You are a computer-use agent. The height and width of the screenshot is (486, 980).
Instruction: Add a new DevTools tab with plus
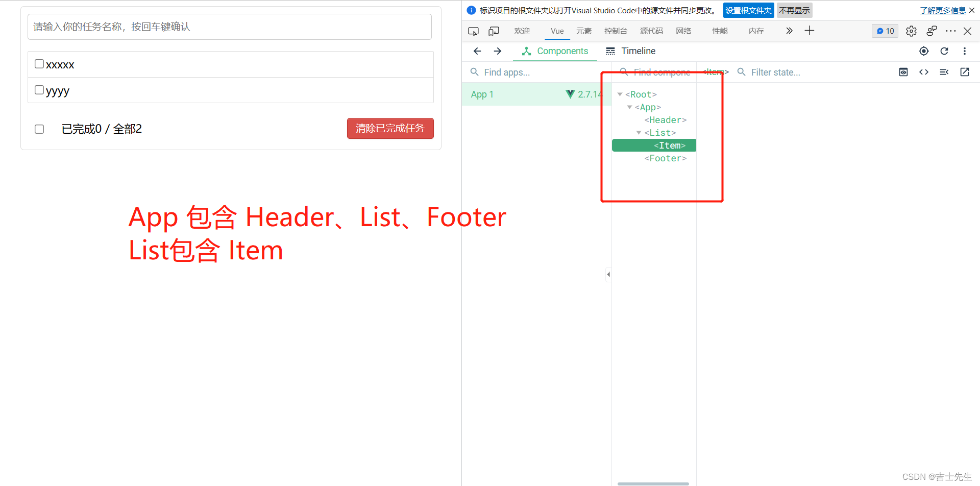click(810, 31)
